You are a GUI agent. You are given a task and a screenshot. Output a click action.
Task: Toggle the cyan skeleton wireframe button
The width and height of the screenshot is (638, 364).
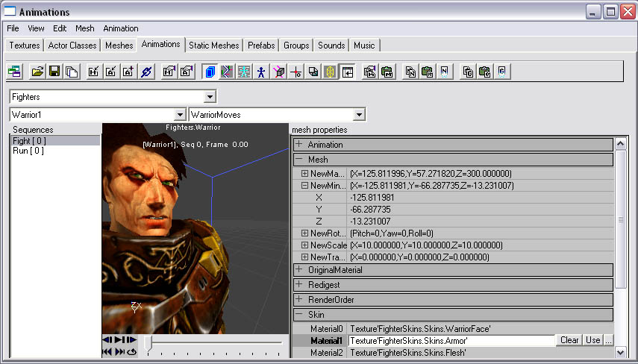click(244, 72)
